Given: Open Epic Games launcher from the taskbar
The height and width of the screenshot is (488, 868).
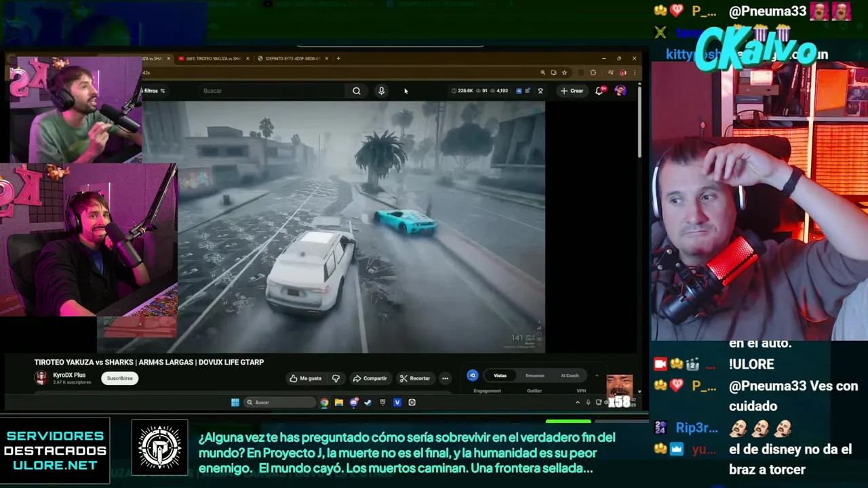Looking at the screenshot, I should (382, 402).
